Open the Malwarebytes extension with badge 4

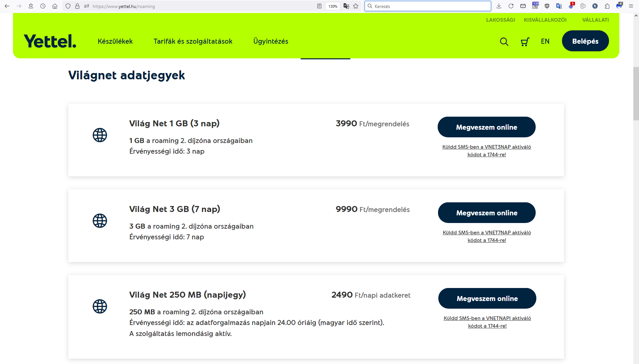[619, 5]
